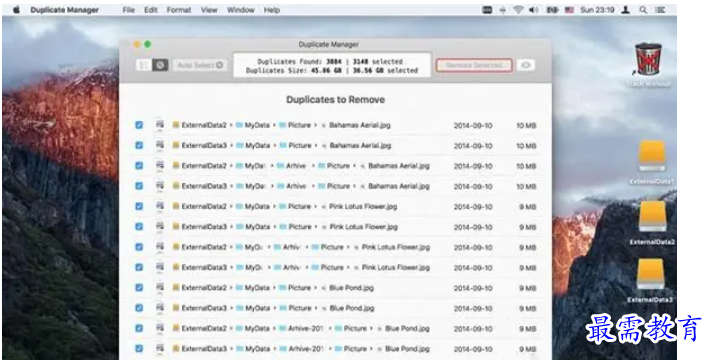Screen dimensions: 710x360
Task: Open the Auto Select dropdown
Action: (x=200, y=65)
